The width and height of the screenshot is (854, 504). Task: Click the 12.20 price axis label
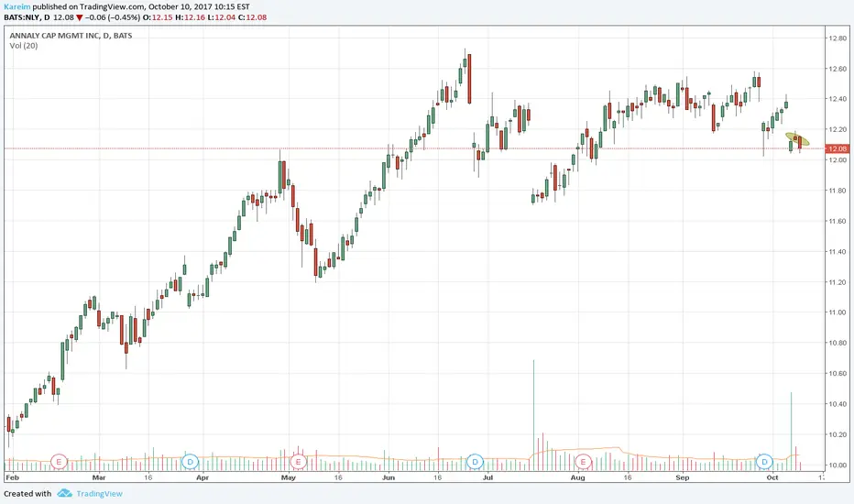point(838,130)
